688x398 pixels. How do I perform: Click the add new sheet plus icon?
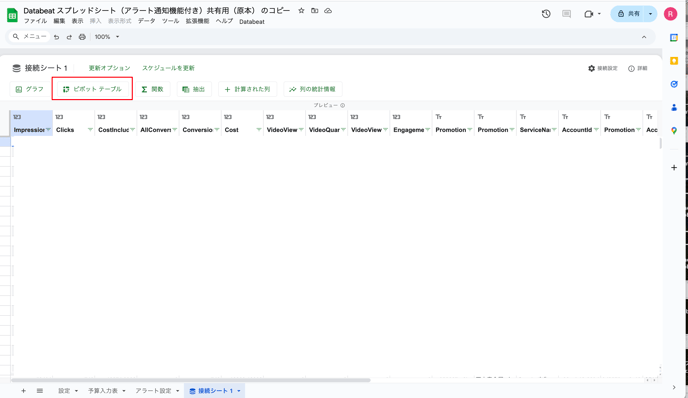23,391
